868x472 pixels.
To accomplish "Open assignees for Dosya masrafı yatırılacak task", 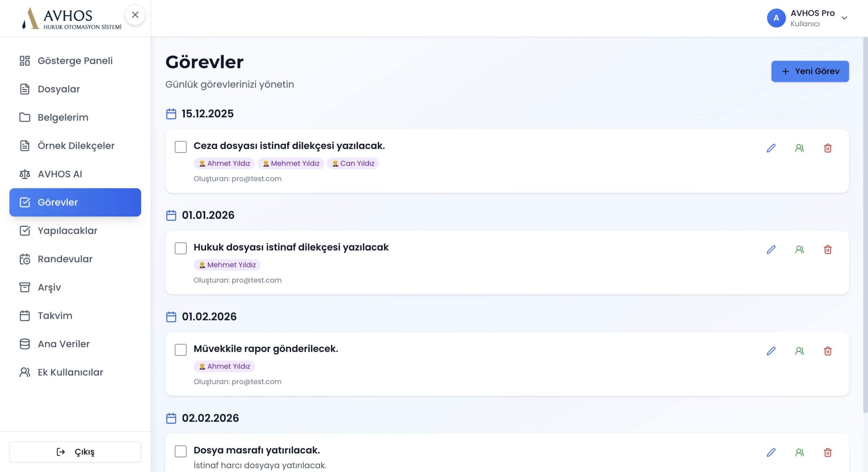I will coord(799,452).
